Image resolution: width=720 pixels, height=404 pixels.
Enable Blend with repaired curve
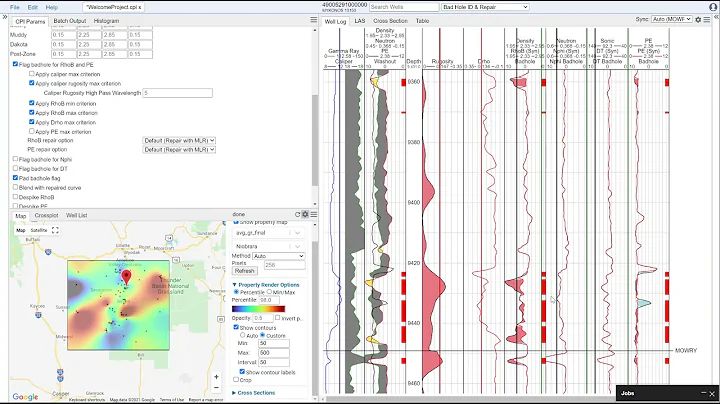tap(15, 187)
